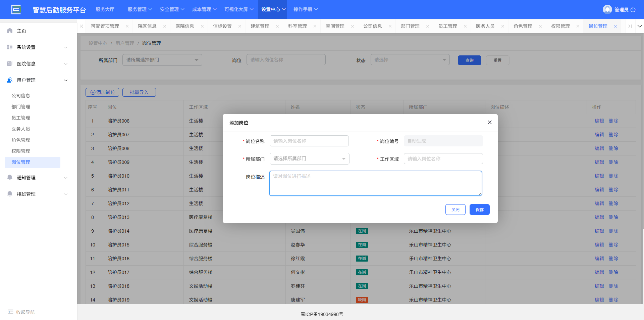Click the 保存 button in dialog
The image size is (644, 320).
pos(480,210)
